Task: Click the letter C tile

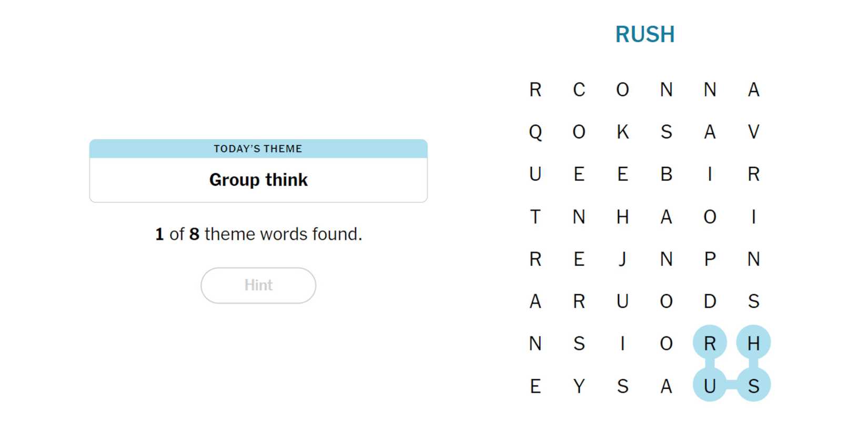Action: (579, 89)
